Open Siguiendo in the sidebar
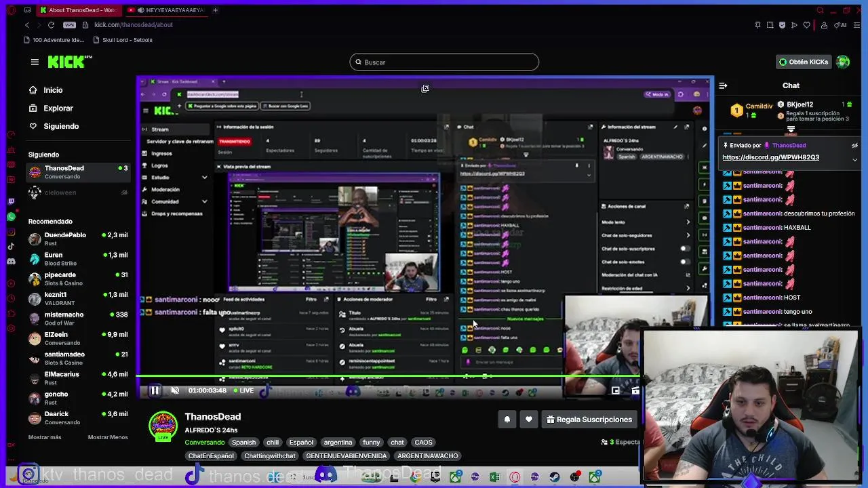This screenshot has width=868, height=488. pos(54,126)
